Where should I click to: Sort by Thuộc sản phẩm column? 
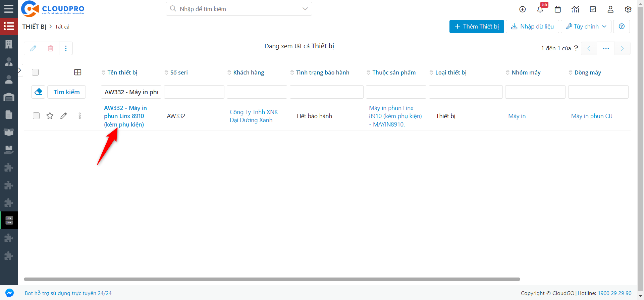391,72
